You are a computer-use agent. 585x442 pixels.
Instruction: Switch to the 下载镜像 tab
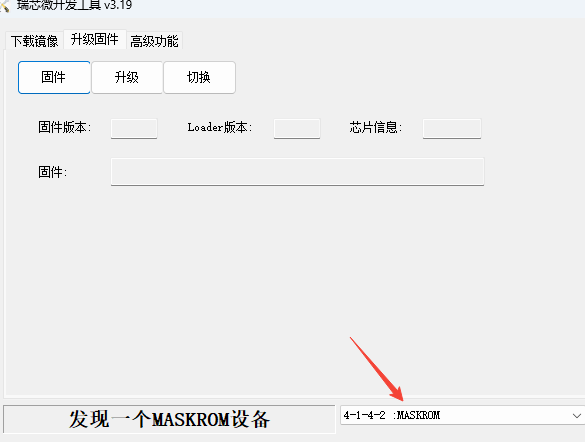point(35,41)
